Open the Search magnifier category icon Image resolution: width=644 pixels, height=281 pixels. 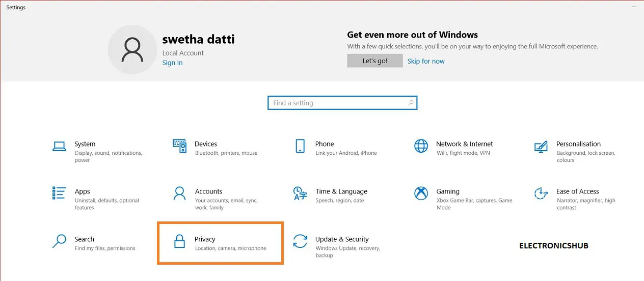59,241
